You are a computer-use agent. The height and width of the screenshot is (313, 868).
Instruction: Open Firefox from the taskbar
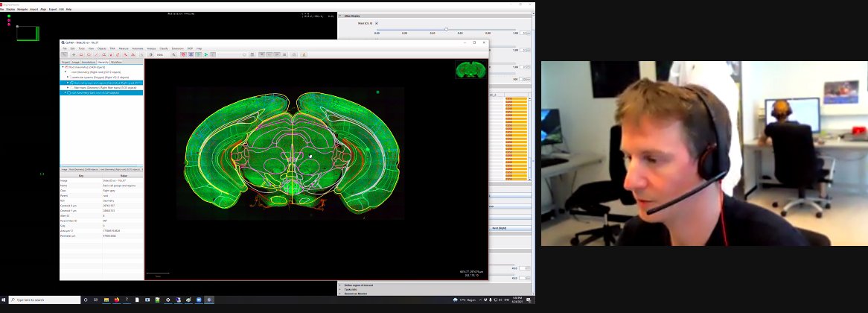116,300
